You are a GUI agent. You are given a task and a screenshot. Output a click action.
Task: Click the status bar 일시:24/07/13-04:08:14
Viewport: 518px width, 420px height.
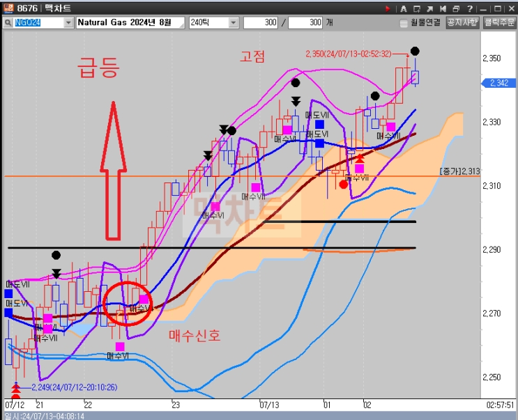click(45, 416)
